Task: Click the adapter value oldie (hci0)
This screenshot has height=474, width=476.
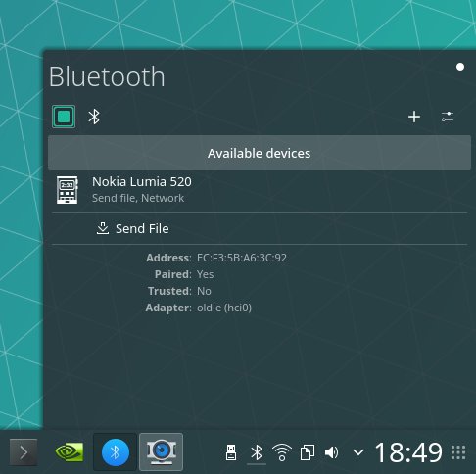Action: 224,308
